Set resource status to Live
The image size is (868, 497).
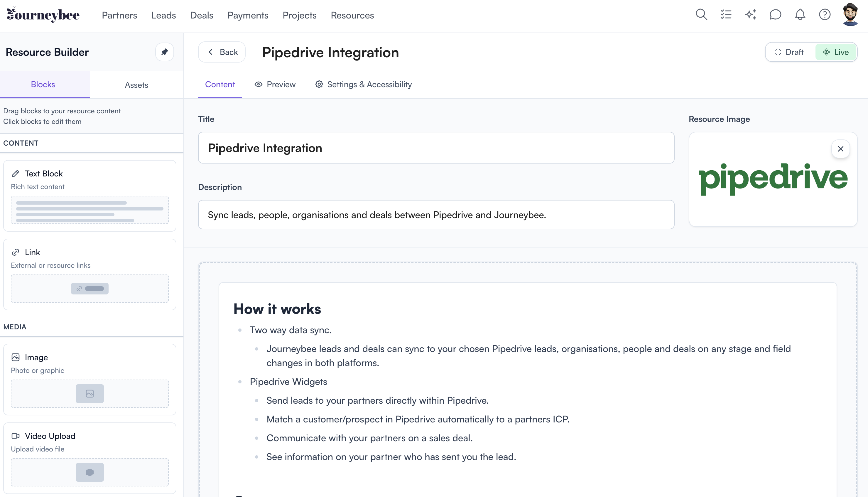[836, 52]
